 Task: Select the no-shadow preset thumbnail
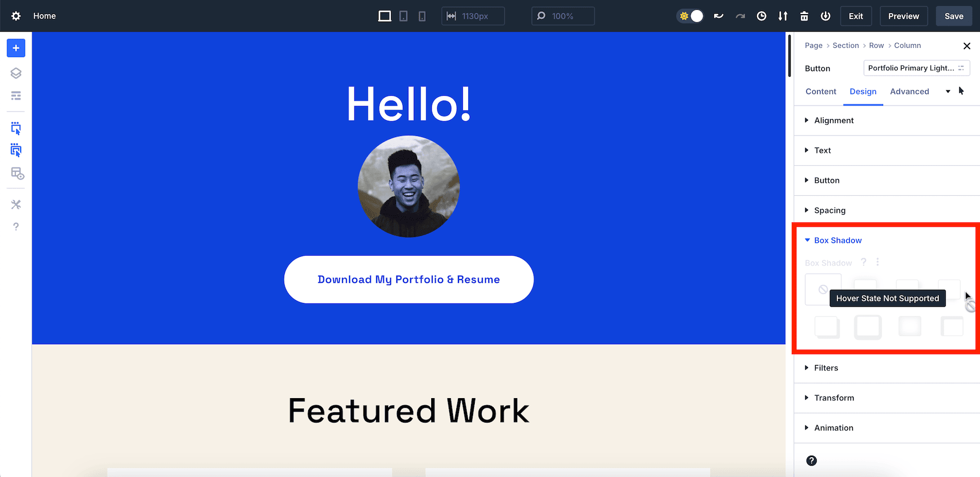tap(823, 289)
